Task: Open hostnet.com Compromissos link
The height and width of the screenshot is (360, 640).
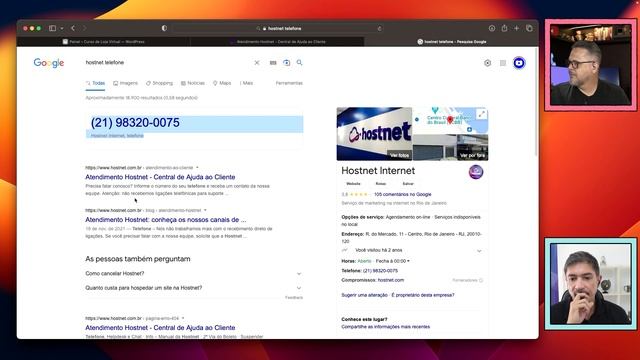Action: tap(391, 280)
